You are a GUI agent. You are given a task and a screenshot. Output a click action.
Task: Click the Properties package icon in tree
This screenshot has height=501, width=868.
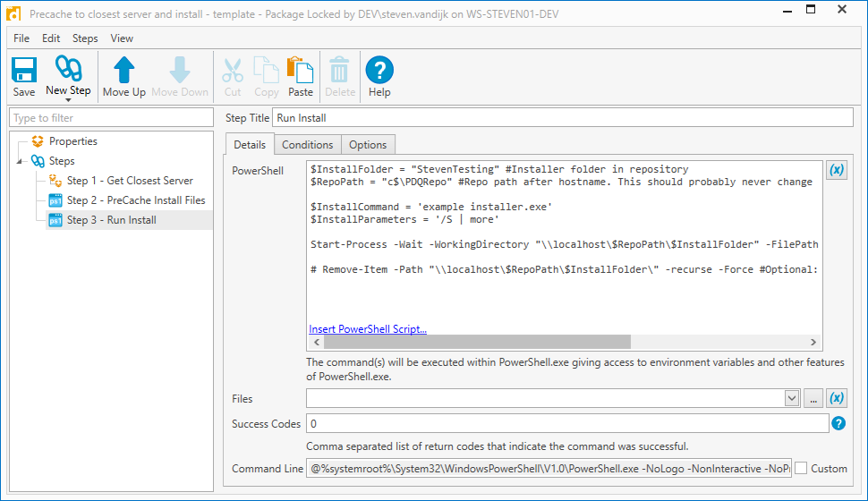(x=37, y=141)
